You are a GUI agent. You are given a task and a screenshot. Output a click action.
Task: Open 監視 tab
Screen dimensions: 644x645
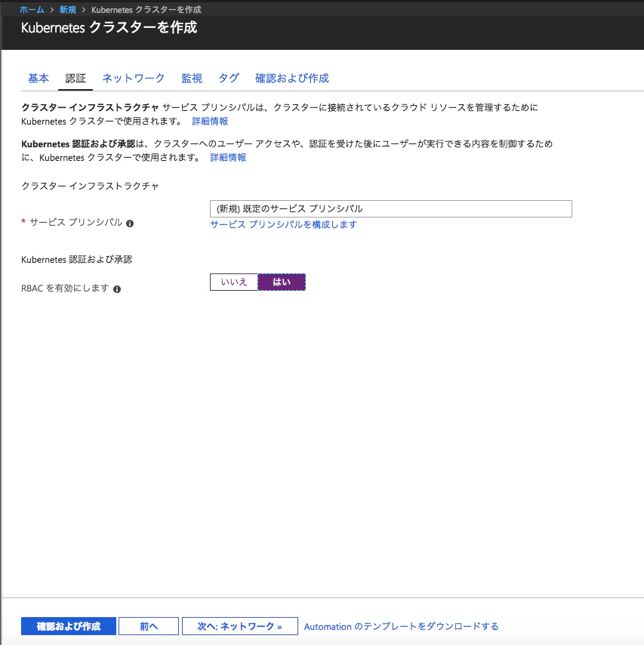pyautogui.click(x=192, y=78)
